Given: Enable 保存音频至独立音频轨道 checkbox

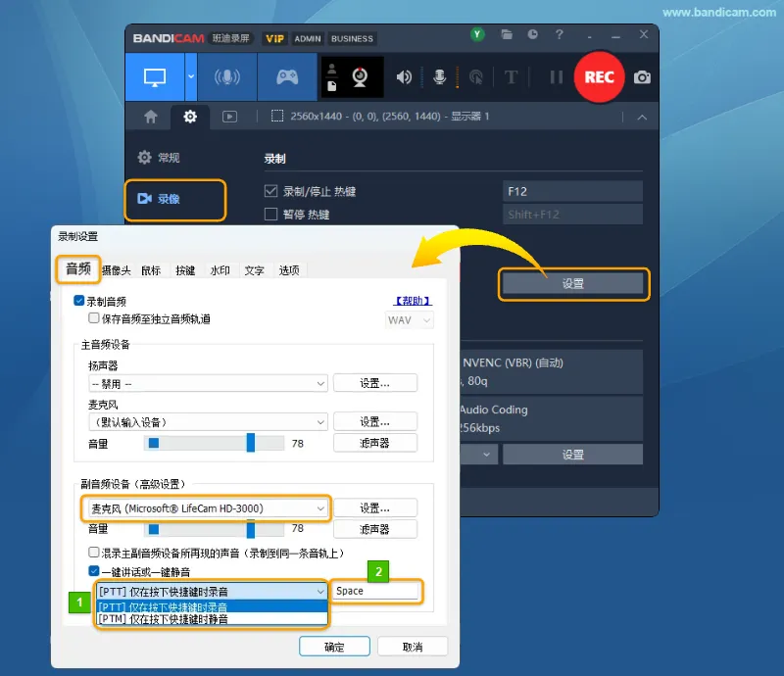Looking at the screenshot, I should (93, 318).
